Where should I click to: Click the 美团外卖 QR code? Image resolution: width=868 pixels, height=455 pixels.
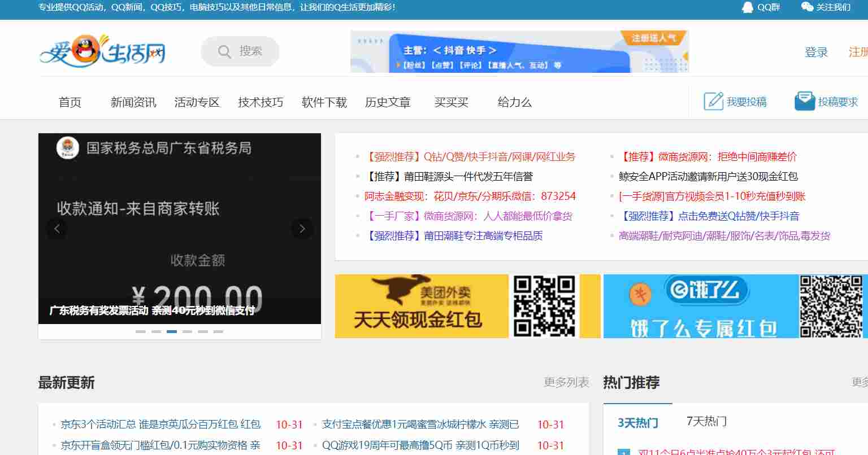(x=544, y=306)
